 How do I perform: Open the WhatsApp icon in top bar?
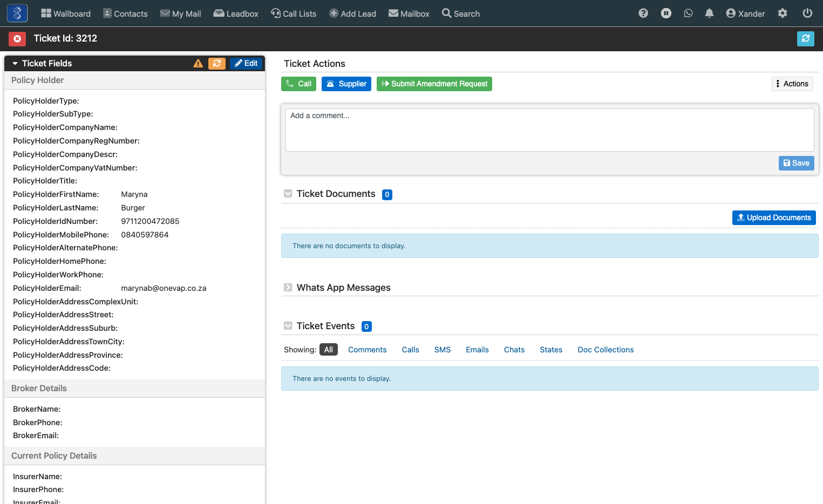click(x=688, y=13)
